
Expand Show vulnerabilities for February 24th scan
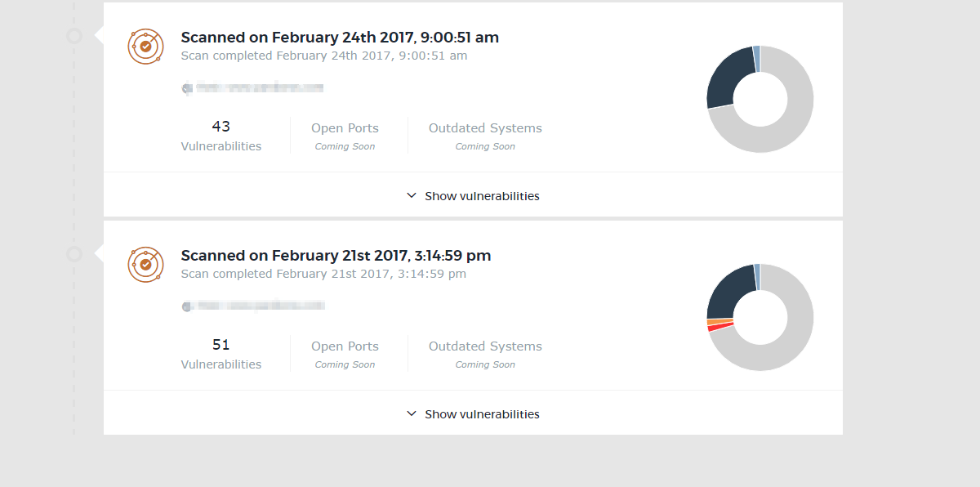(x=473, y=196)
